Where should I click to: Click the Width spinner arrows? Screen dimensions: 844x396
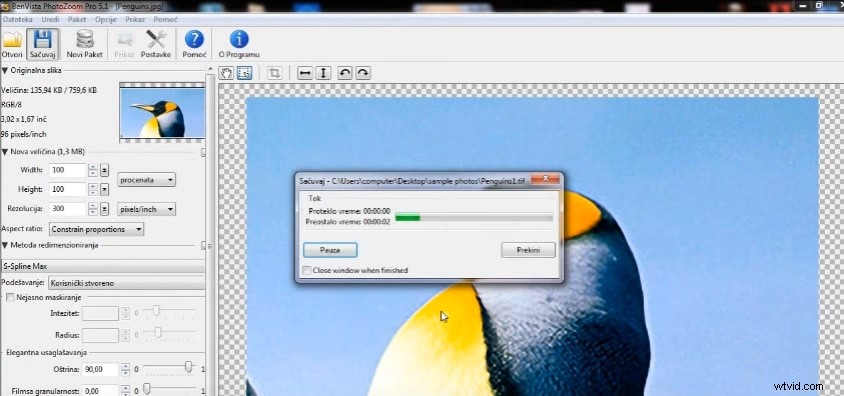[93, 171]
